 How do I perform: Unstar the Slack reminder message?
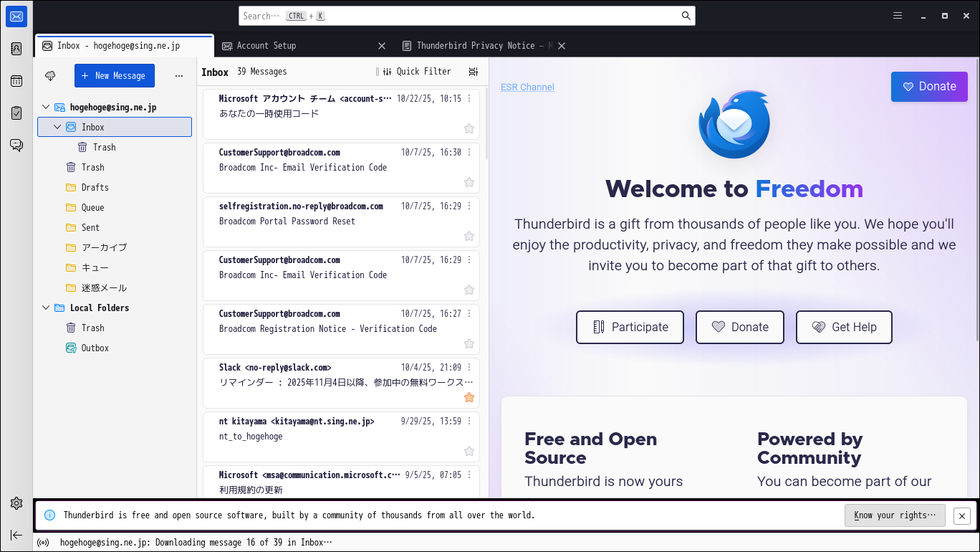tap(469, 397)
